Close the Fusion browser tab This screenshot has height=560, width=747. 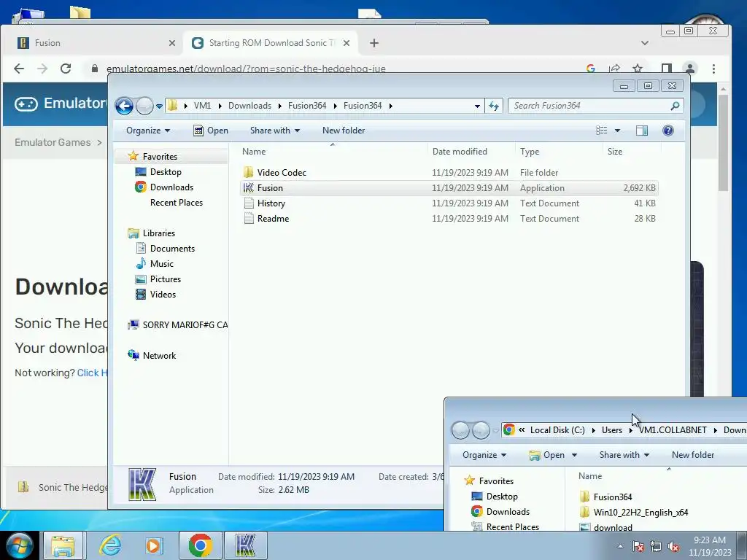(x=172, y=43)
